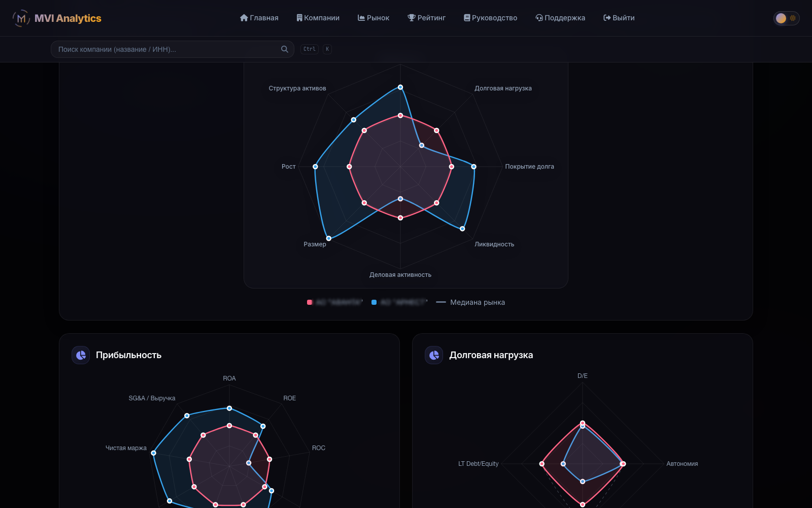Click the MVI Analytics logo icon
This screenshot has height=508, width=812.
coord(21,18)
